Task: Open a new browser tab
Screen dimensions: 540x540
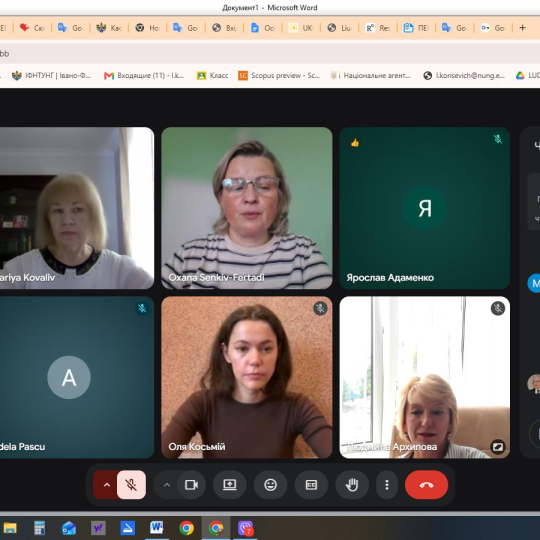Action: tap(522, 28)
